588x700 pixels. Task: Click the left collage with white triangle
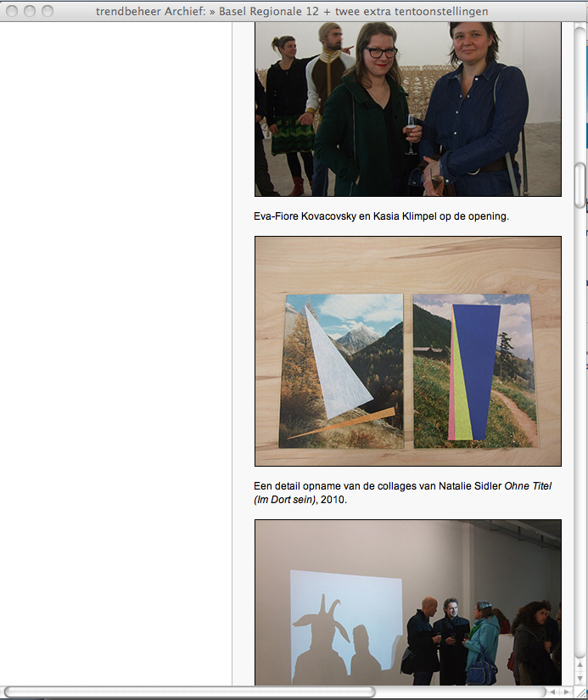342,371
